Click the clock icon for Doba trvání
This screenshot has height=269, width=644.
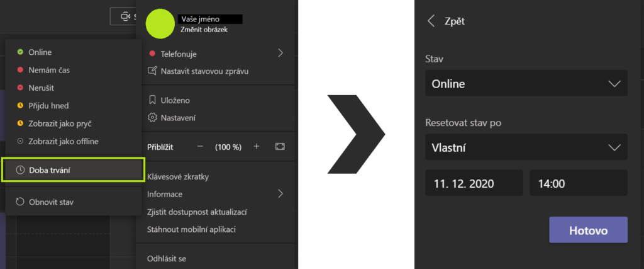[20, 169]
